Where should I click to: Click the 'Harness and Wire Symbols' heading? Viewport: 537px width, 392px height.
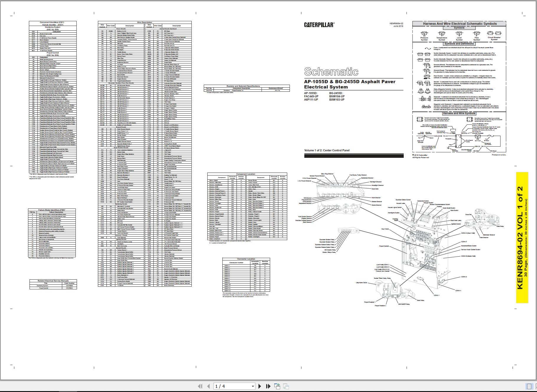(459, 113)
